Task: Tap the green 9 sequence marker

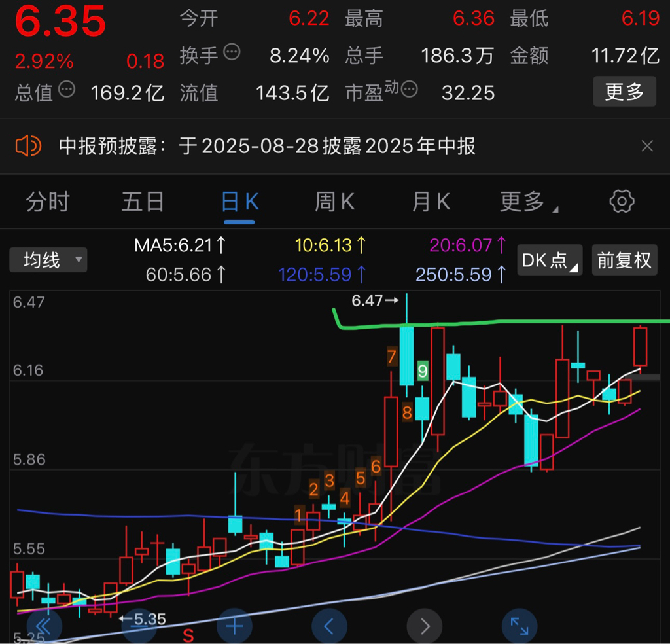Action: point(422,370)
